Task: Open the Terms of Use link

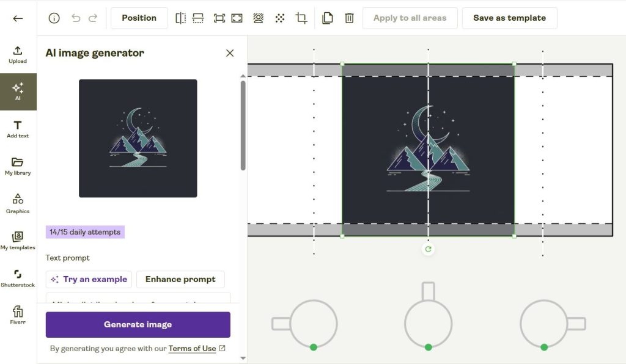Action: (x=192, y=348)
